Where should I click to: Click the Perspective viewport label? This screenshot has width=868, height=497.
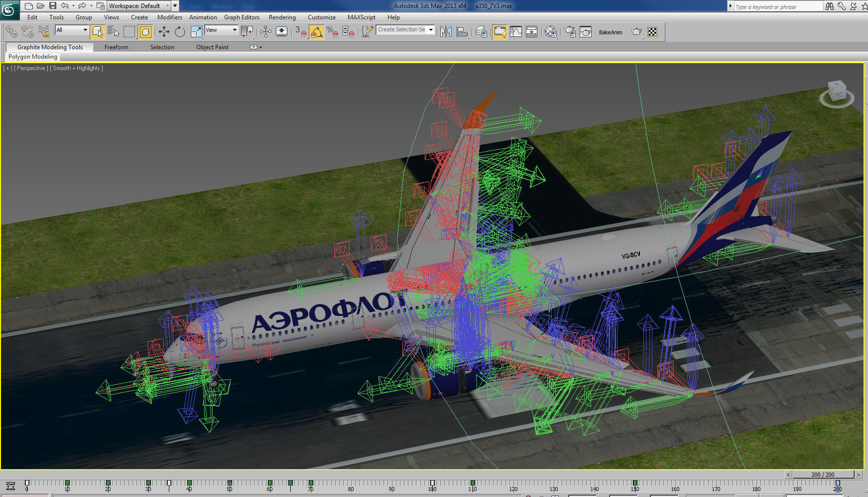[x=31, y=68]
